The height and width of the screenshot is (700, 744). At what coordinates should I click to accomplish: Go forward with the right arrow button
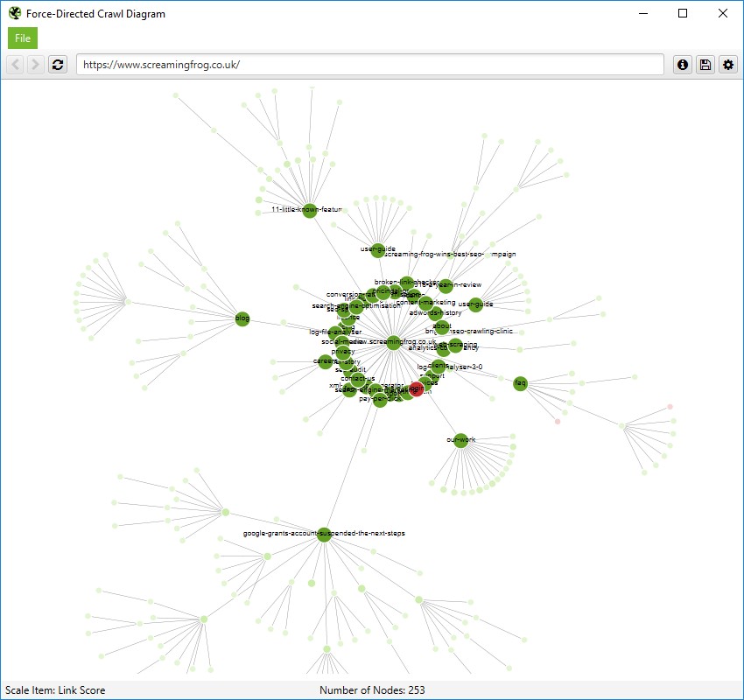click(35, 65)
